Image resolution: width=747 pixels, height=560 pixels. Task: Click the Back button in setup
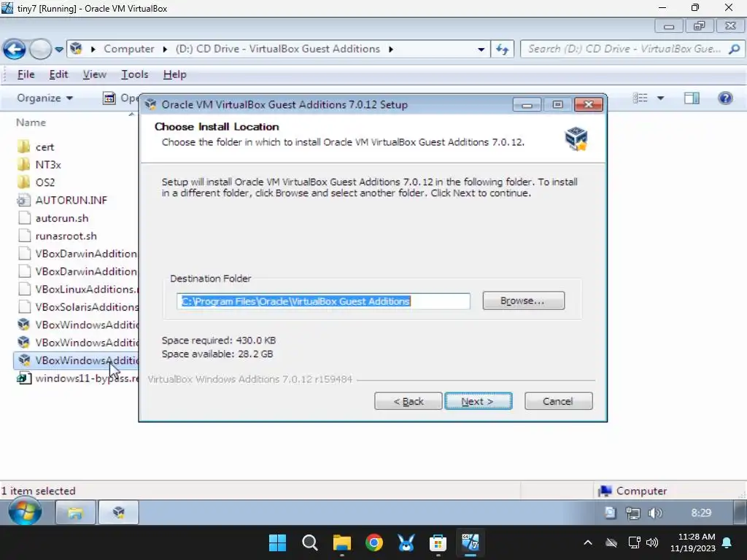[409, 402]
